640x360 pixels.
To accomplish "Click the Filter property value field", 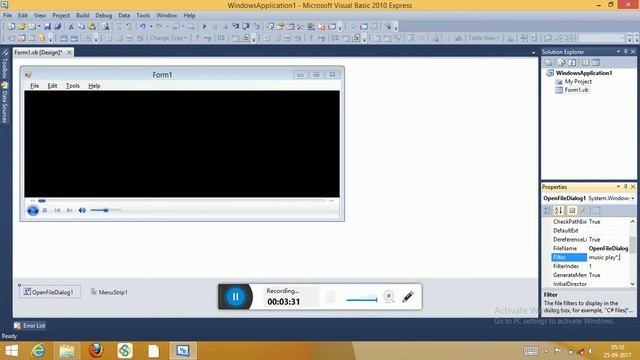I will pyautogui.click(x=608, y=258).
